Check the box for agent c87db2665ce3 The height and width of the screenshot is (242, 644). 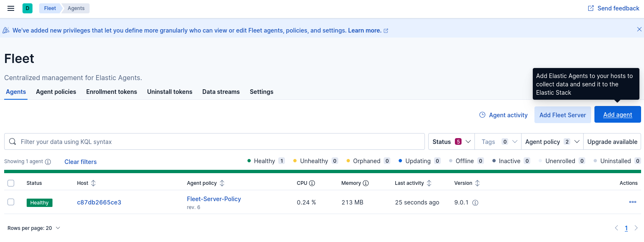click(11, 202)
